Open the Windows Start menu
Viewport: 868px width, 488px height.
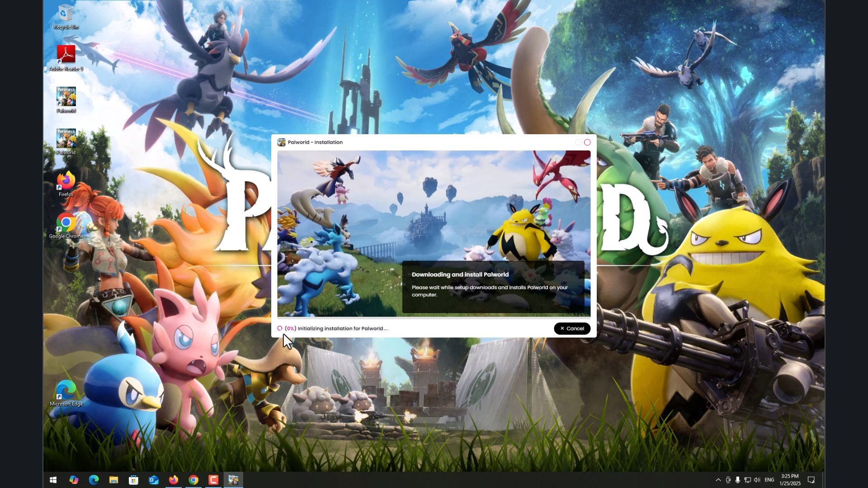tap(53, 480)
